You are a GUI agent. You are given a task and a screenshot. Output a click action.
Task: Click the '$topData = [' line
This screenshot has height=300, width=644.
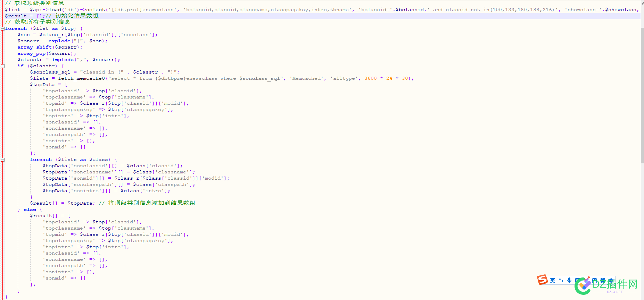tap(49, 85)
